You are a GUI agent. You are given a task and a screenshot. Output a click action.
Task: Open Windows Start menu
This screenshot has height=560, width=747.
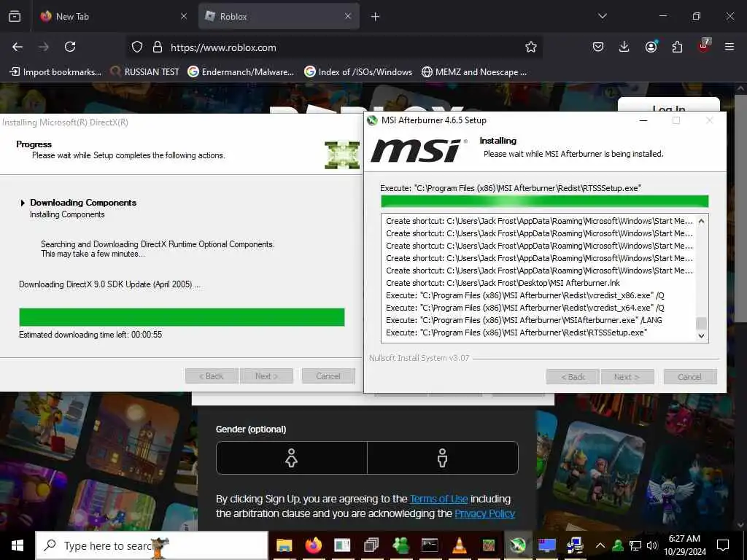point(18,545)
